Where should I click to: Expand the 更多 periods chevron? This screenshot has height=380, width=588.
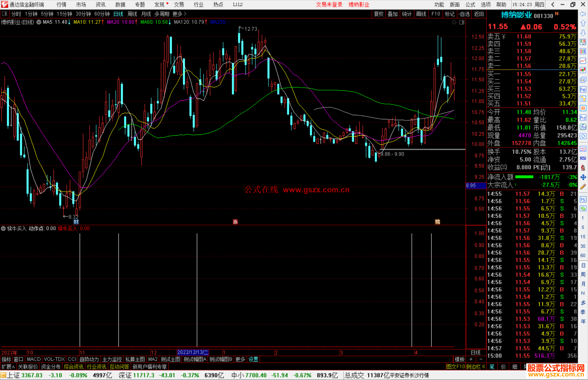pyautogui.click(x=185, y=14)
